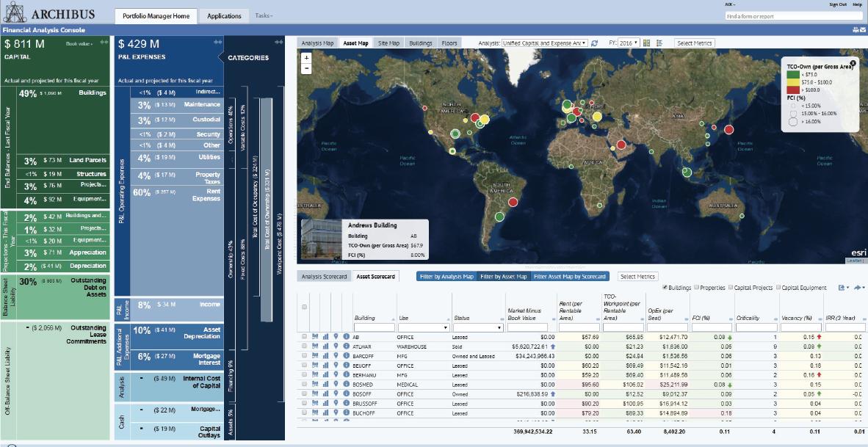The height and width of the screenshot is (447, 868).
Task: Switch to the Analysis Scorecard tab
Action: pyautogui.click(x=325, y=277)
